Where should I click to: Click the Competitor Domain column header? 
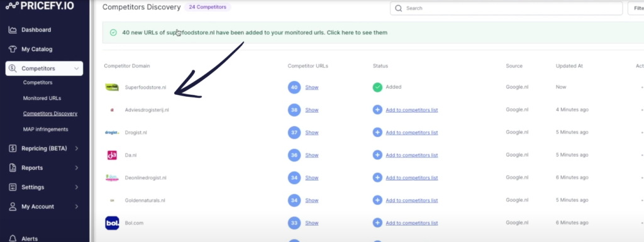coord(127,65)
